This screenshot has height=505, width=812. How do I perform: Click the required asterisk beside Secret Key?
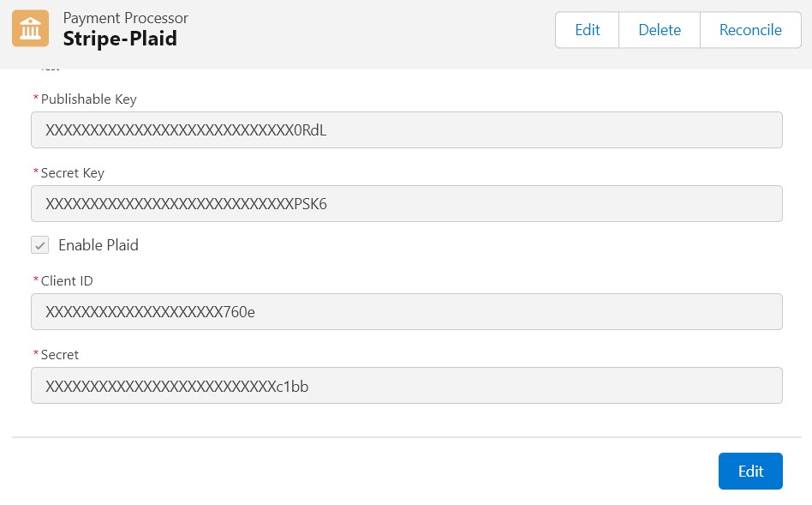(36, 173)
